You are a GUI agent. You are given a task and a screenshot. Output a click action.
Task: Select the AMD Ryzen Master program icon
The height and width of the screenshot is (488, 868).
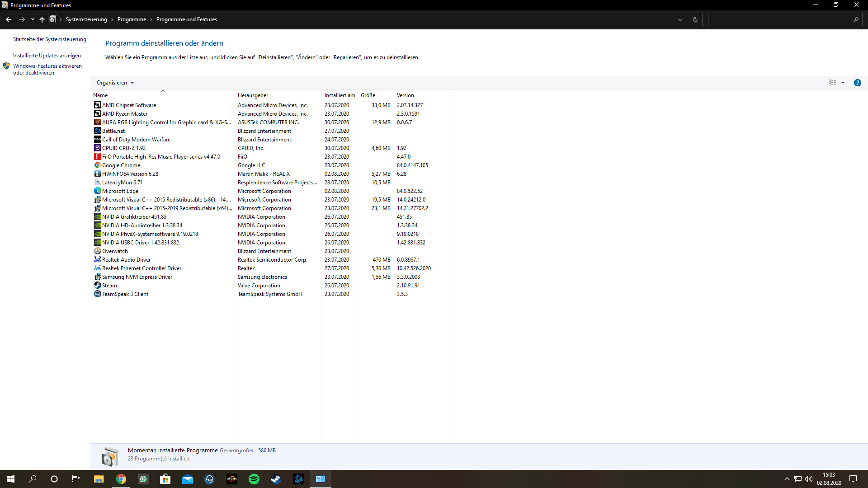pos(97,114)
